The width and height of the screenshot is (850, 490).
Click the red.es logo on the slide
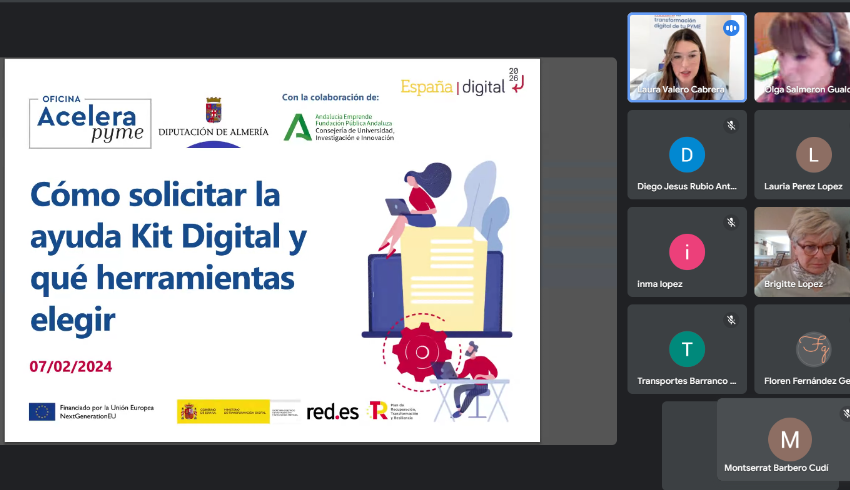332,412
